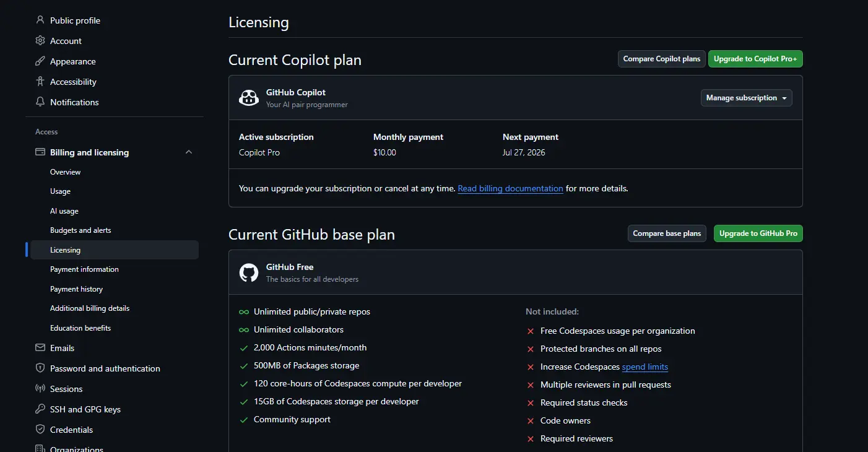
Task: Click the shield-lock icon beside Password and authentication
Action: tap(40, 368)
